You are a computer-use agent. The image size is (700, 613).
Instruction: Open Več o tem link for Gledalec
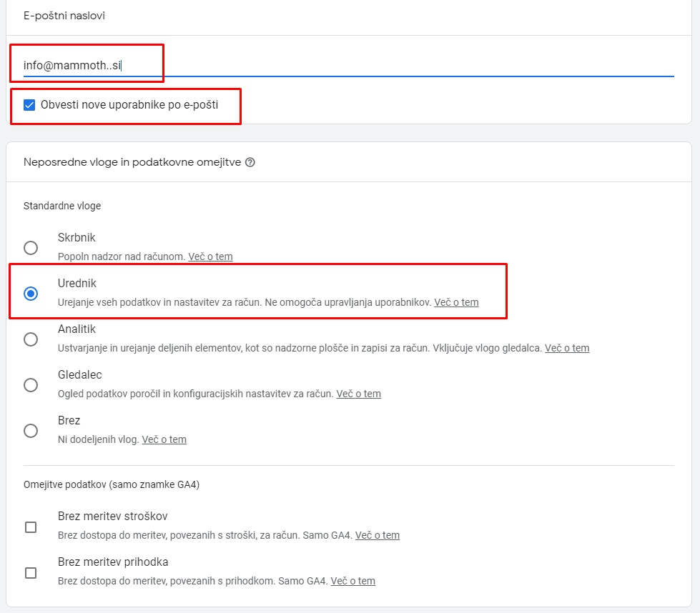tap(358, 394)
